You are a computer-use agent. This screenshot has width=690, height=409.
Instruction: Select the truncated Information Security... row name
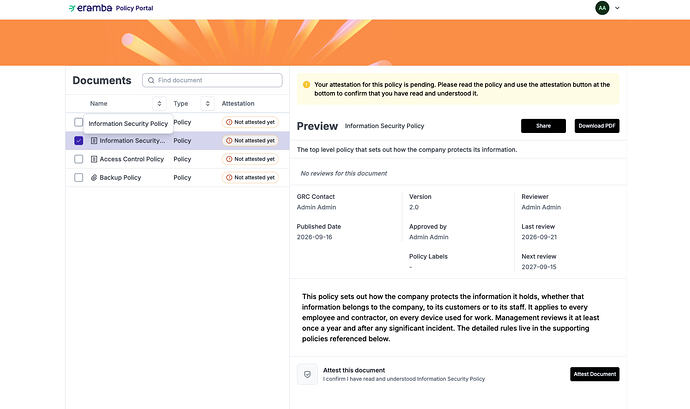(x=132, y=140)
